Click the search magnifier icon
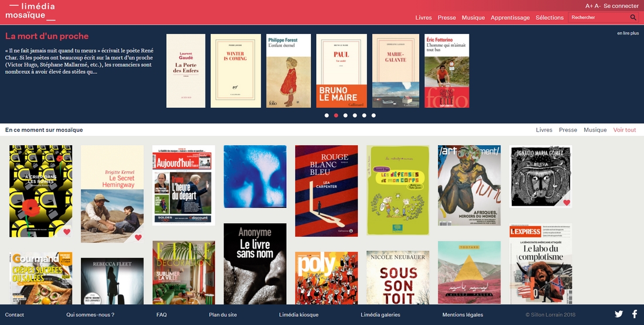This screenshot has height=325, width=644. pyautogui.click(x=633, y=17)
